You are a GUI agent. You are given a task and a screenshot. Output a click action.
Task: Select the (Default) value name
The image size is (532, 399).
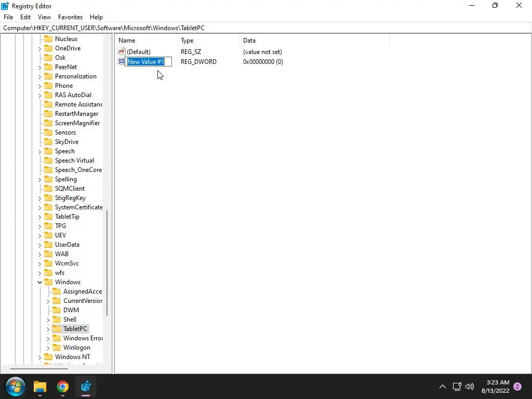tap(138, 52)
